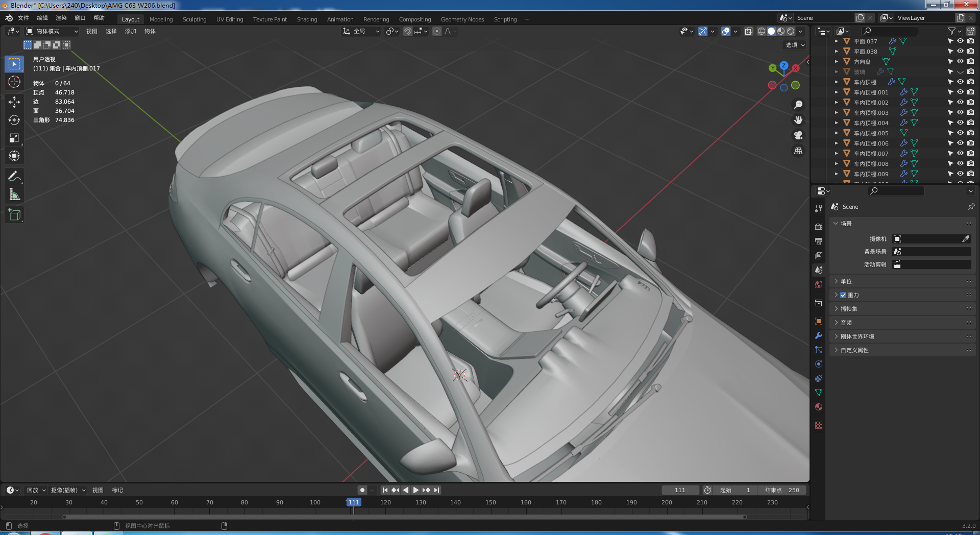The image size is (980, 535).
Task: Switch to the Scale tool
Action: 14,138
